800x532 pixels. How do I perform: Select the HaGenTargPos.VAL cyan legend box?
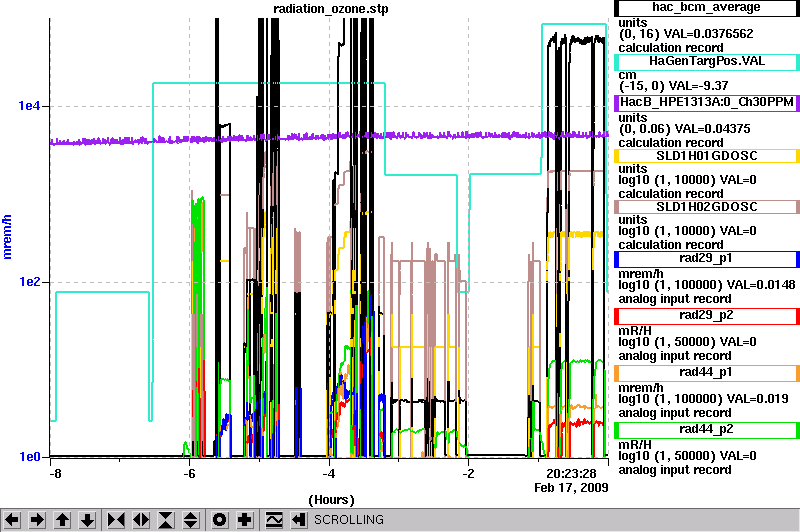tap(707, 62)
